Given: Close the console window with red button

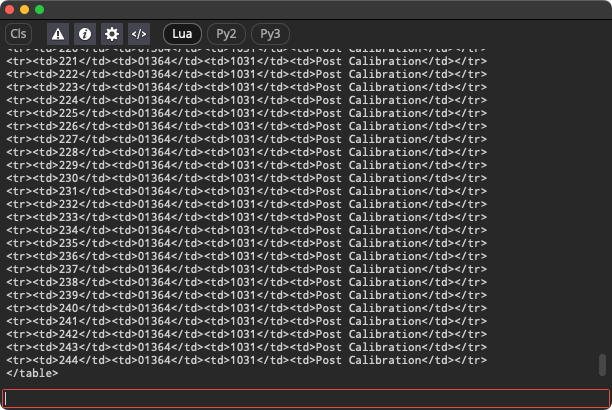Looking at the screenshot, I should pyautogui.click(x=9, y=9).
